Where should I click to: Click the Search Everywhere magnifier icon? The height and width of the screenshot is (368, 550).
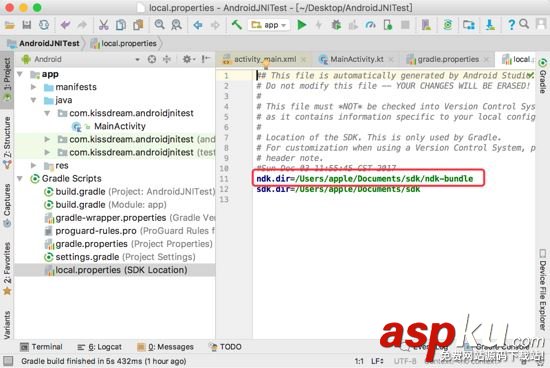524,24
